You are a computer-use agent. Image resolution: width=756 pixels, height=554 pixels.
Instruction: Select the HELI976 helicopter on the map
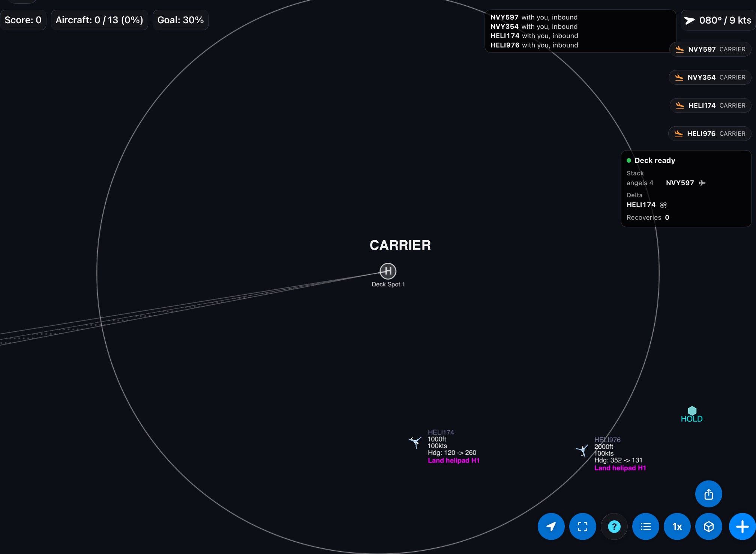point(582,450)
